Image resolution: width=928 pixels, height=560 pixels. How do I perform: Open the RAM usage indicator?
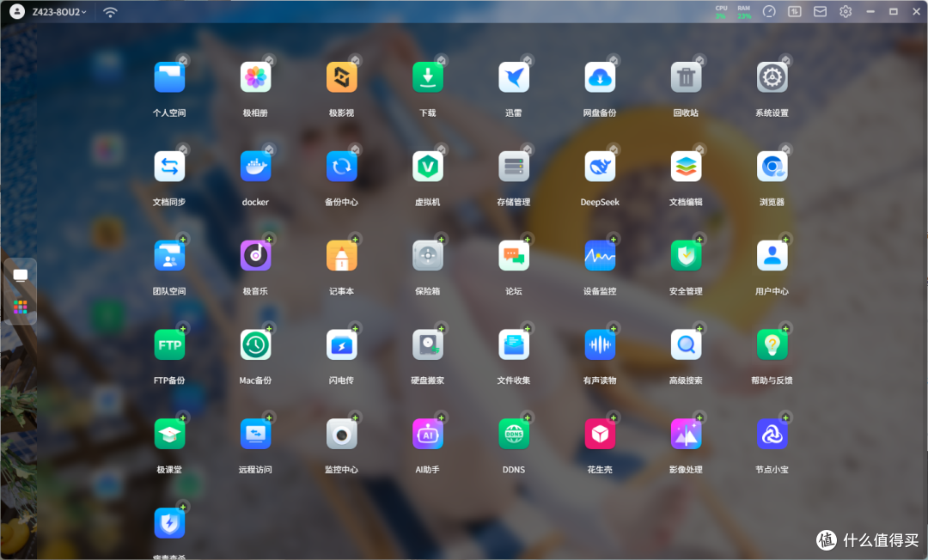click(x=744, y=12)
